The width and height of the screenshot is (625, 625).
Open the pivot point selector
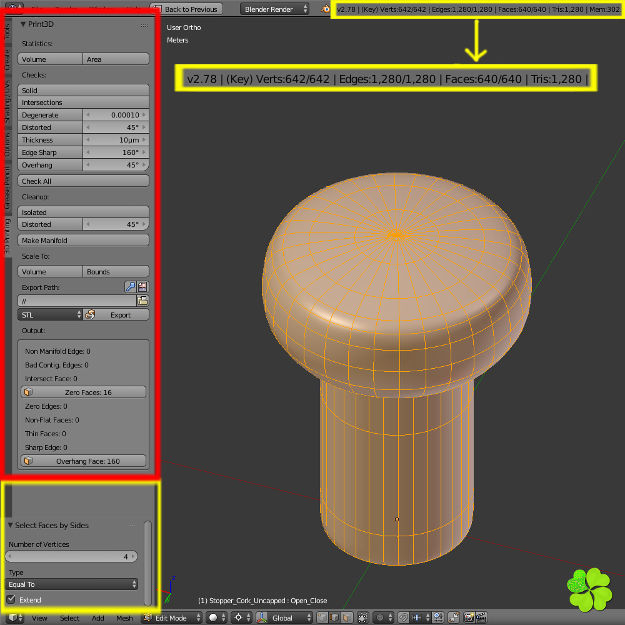pos(242,618)
